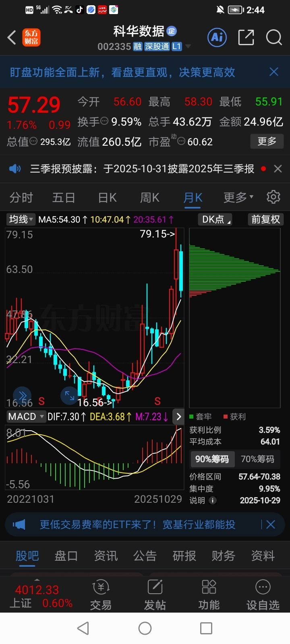
Task: Open the Eastmoney orange logo
Action: click(31, 37)
